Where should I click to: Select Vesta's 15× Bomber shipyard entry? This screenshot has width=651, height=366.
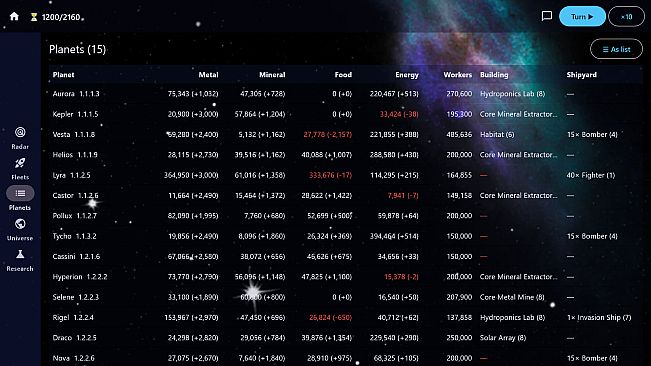tap(592, 134)
